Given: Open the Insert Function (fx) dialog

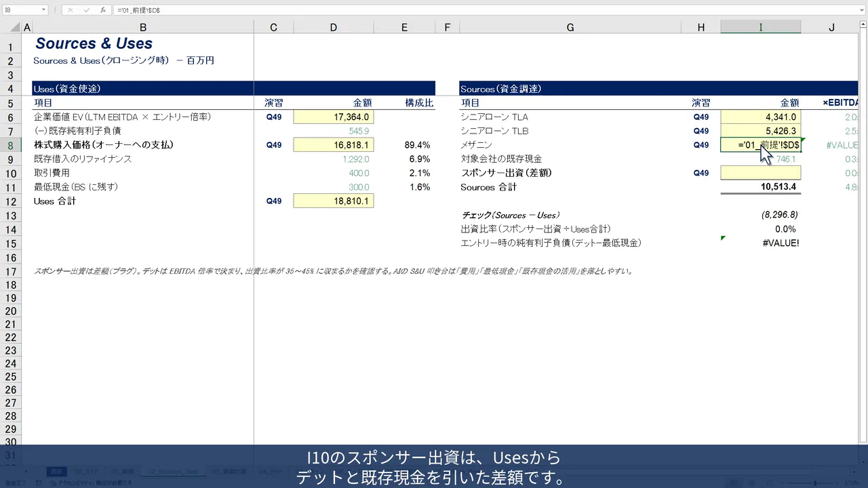Looking at the screenshot, I should coord(102,10).
